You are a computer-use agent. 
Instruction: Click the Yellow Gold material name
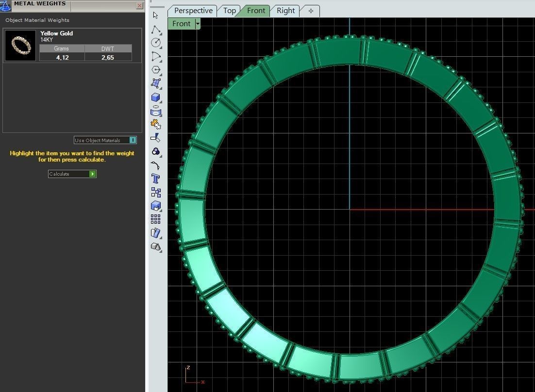(x=57, y=33)
